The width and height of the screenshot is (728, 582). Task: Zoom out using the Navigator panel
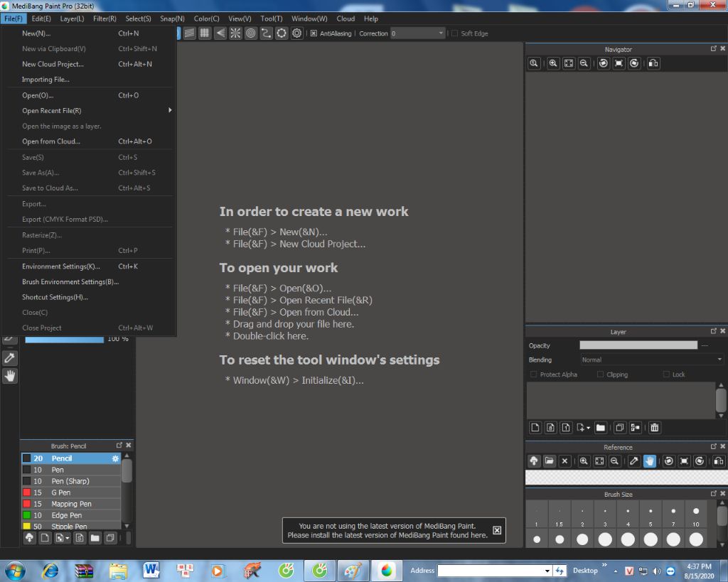(x=584, y=63)
